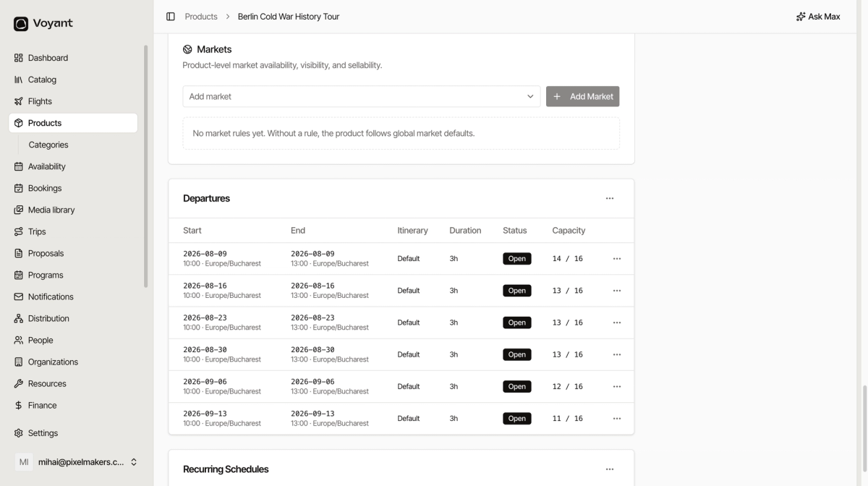
Task: Click the People users icon
Action: [x=19, y=340]
